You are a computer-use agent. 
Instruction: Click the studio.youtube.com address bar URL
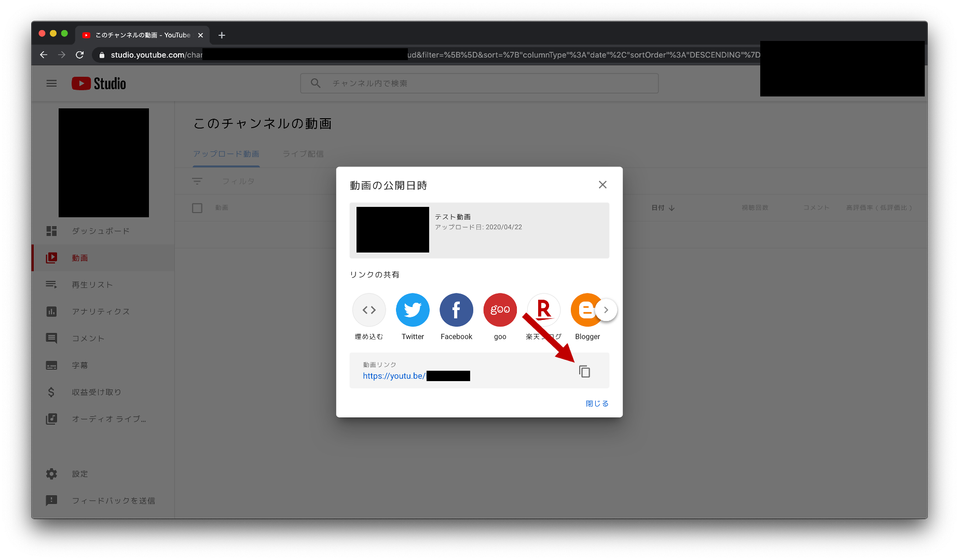[426, 54]
